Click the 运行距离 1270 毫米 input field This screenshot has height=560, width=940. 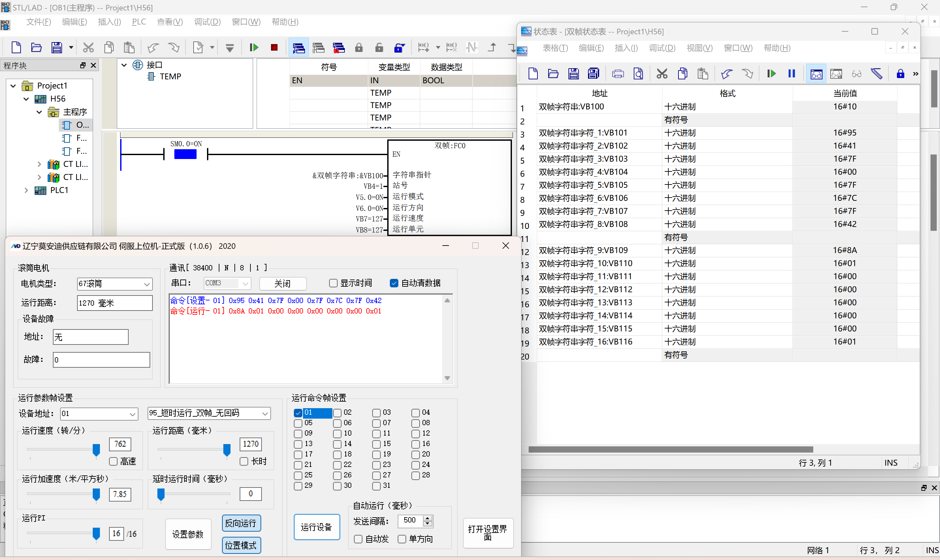coord(115,303)
